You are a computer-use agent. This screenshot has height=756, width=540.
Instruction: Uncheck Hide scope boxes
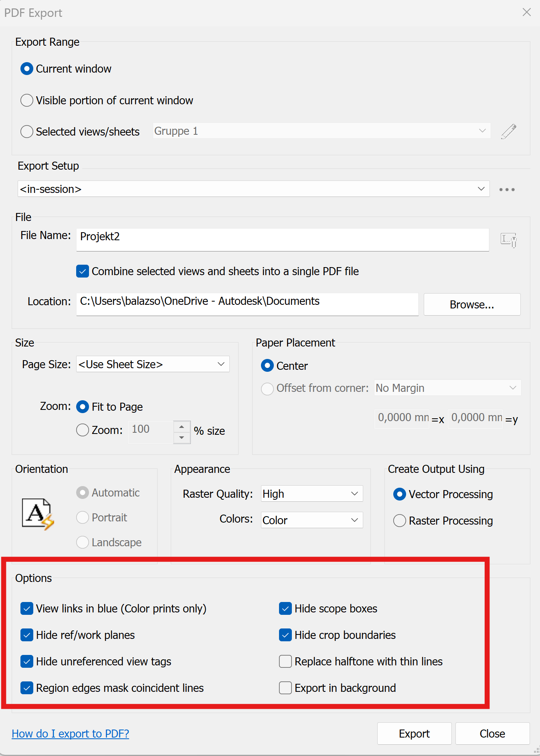285,608
